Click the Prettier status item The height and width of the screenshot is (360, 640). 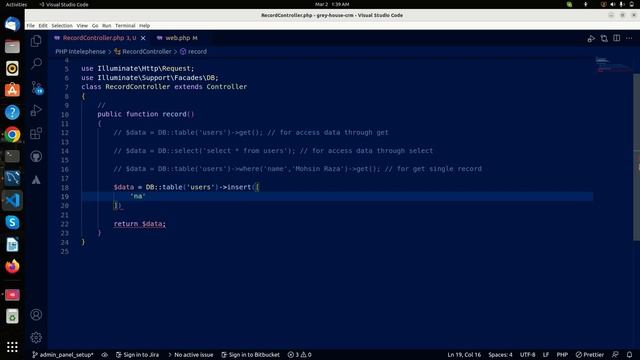pyautogui.click(x=589, y=355)
